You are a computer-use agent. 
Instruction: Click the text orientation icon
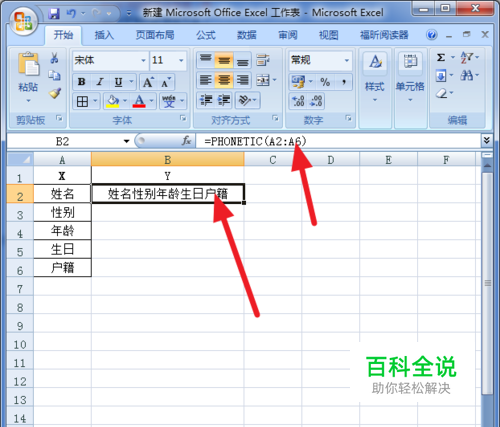(x=244, y=100)
